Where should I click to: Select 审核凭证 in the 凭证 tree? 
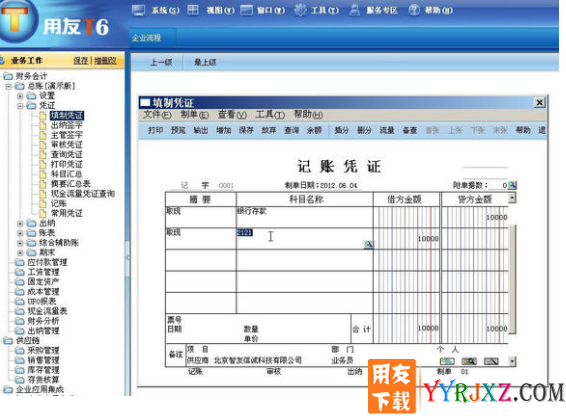[x=66, y=145]
